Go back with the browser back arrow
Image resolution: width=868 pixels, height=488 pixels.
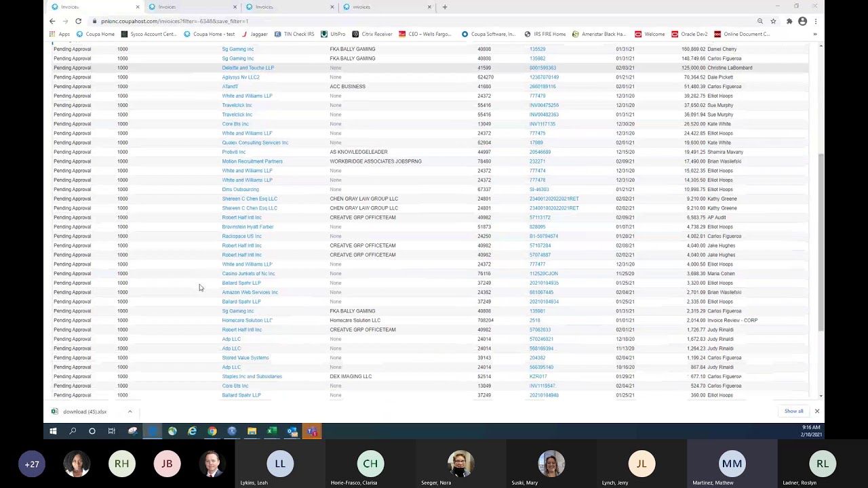[x=52, y=21]
